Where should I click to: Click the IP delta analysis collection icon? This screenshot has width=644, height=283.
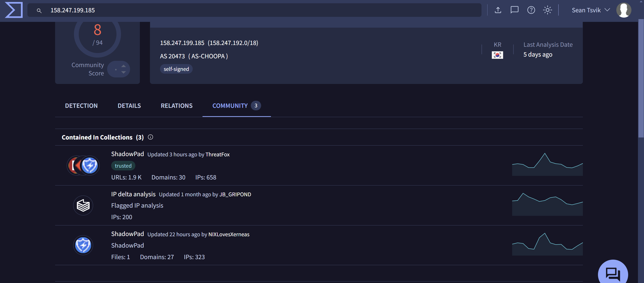pyautogui.click(x=83, y=205)
